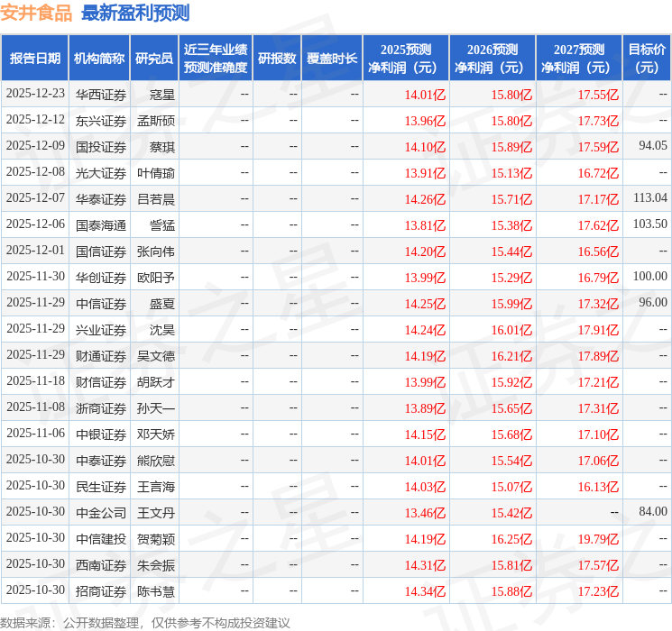
Task: Click the 2026预测净利润 column header
Action: click(492, 59)
